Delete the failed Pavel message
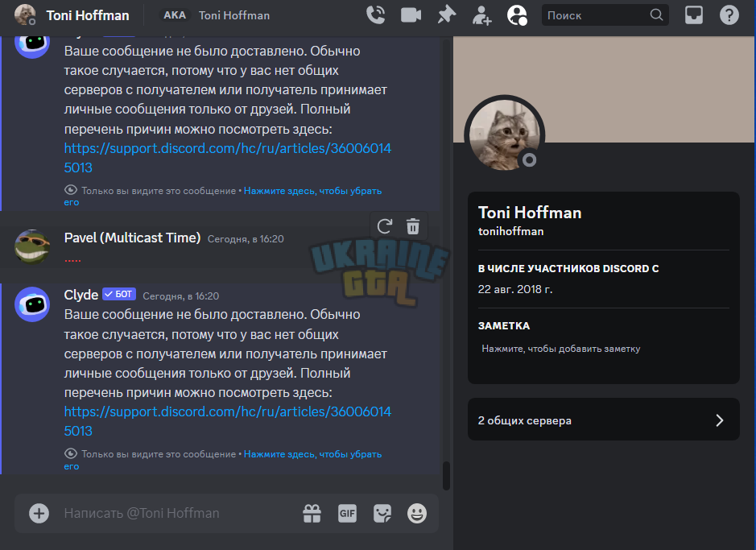756x550 pixels. 413,226
